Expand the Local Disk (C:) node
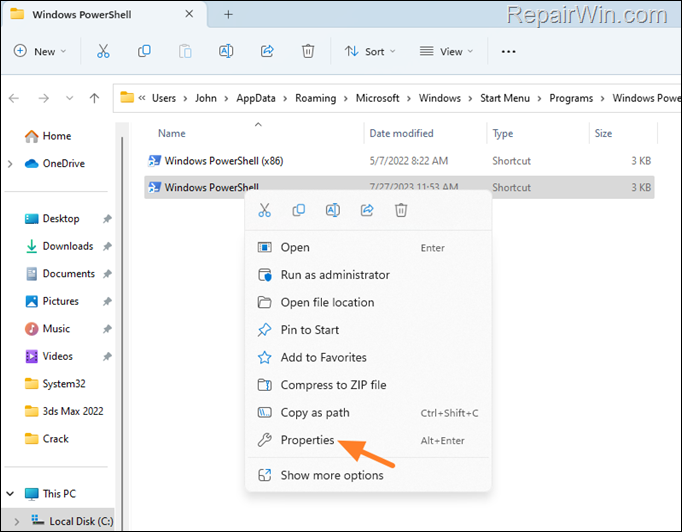 point(17,521)
